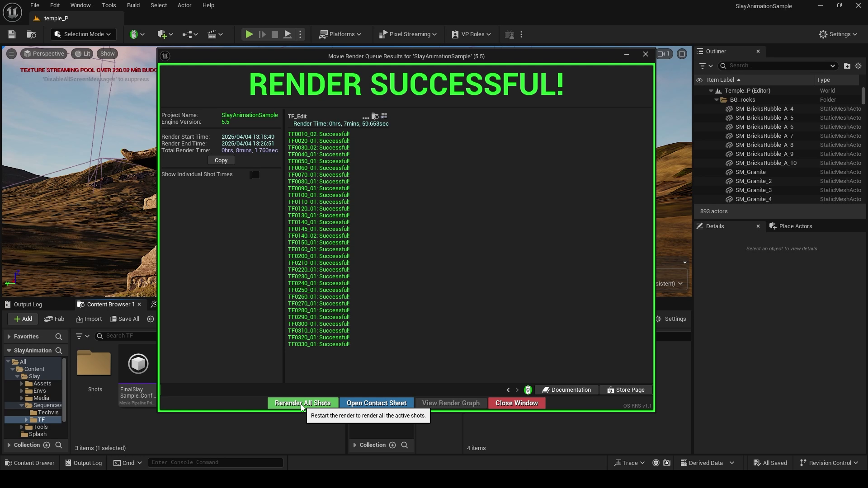
Task: Open the Documentation link button
Action: coord(566,390)
